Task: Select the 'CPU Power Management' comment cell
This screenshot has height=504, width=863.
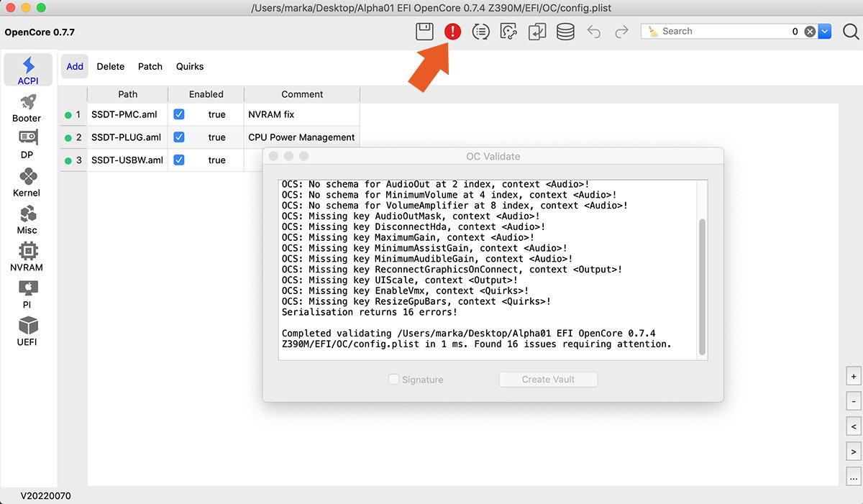Action: tap(302, 137)
